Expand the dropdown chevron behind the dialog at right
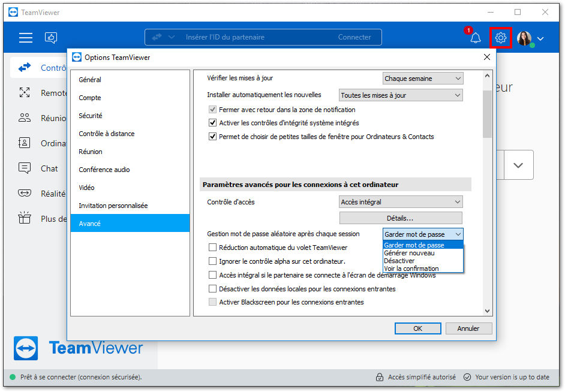 click(x=518, y=165)
